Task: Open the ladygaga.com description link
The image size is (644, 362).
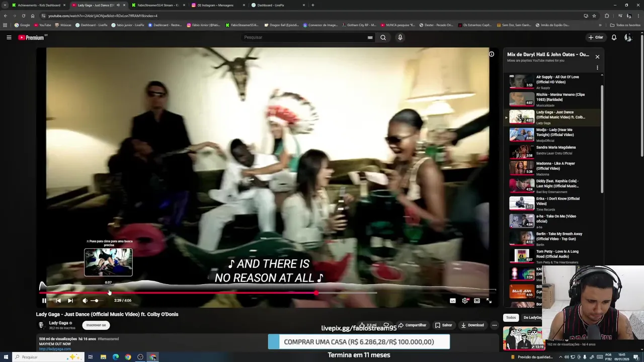Action: click(x=55, y=349)
